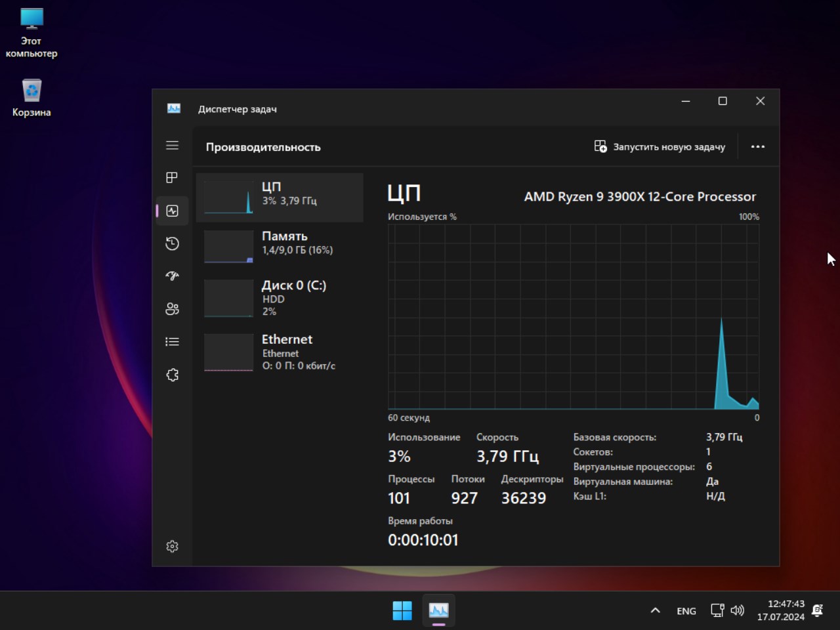Select the Ethernet performance item

tap(280, 352)
